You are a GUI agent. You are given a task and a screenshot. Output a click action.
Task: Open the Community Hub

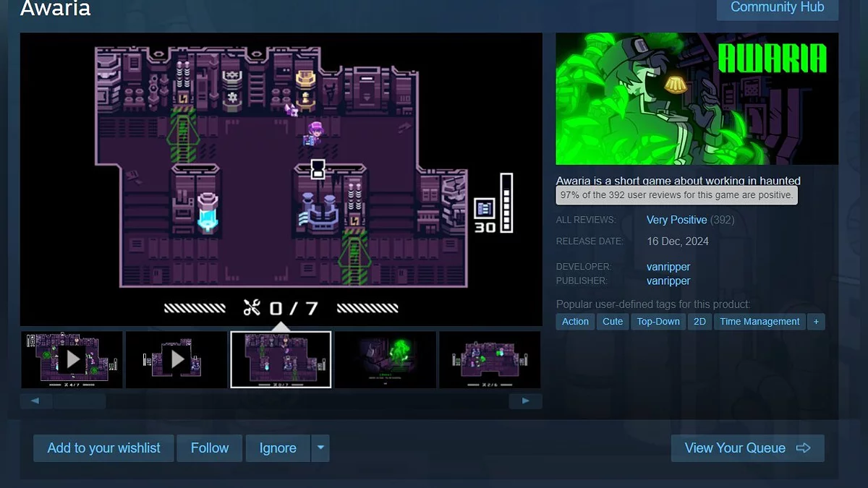pos(777,7)
